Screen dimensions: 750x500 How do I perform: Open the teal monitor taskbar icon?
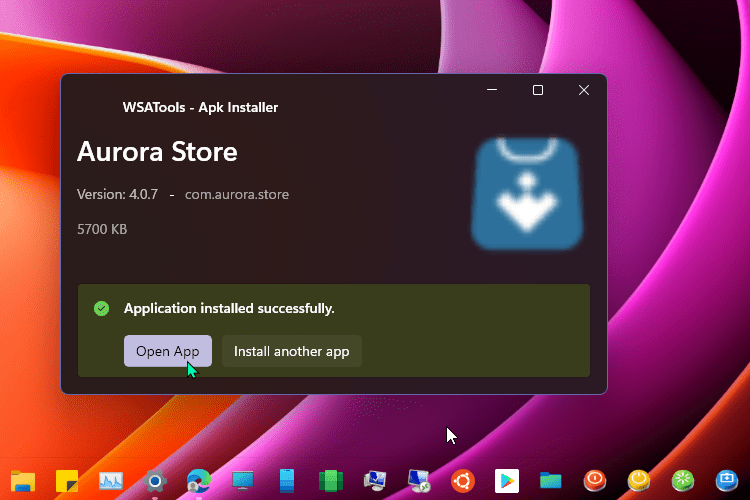click(243, 480)
